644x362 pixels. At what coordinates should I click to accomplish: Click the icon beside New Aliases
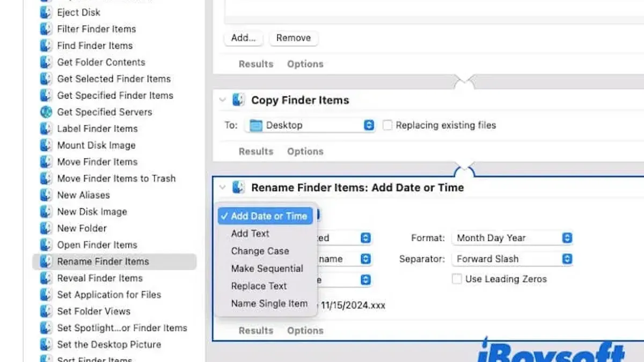46,195
